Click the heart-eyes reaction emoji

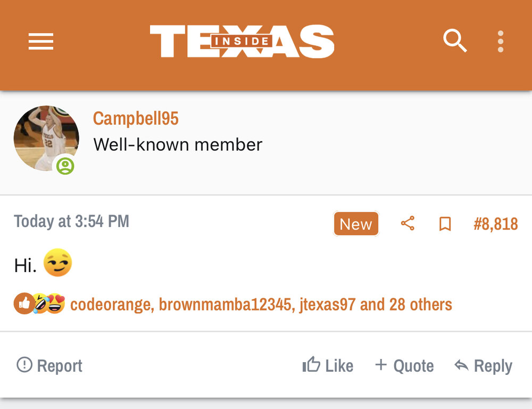click(x=55, y=304)
